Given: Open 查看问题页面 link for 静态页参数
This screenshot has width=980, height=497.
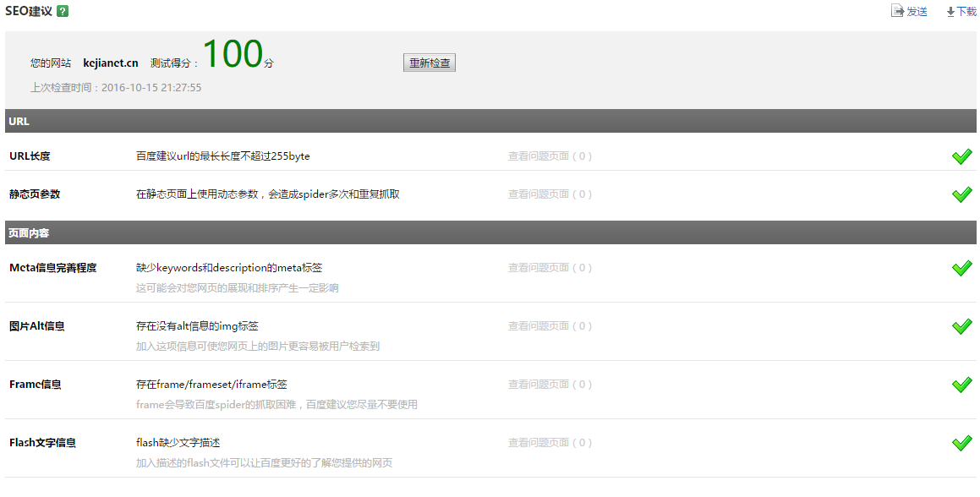Looking at the screenshot, I should 549,194.
